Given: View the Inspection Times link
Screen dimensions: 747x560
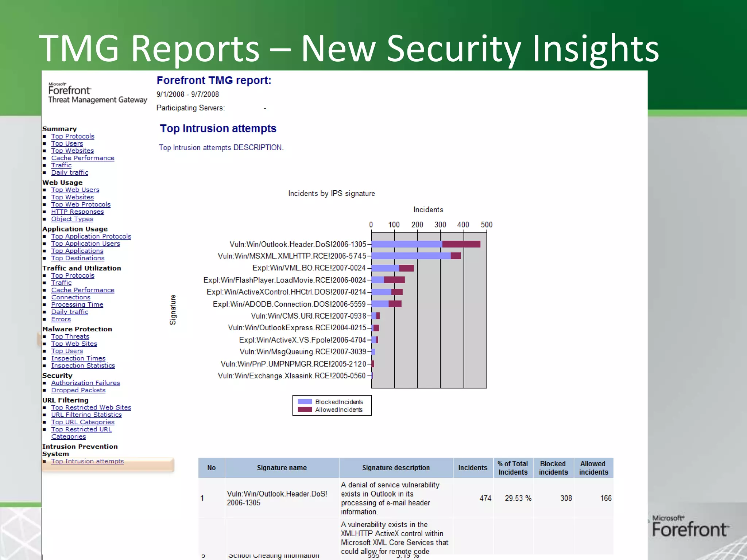Looking at the screenshot, I should pos(78,358).
